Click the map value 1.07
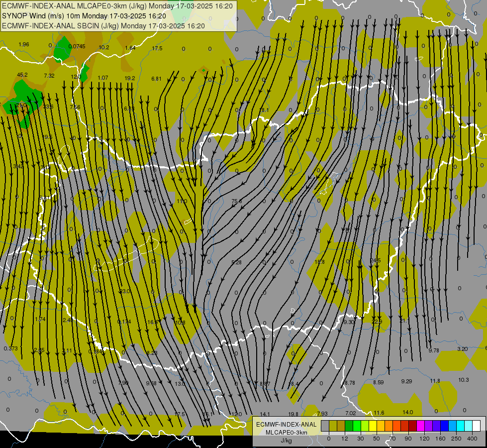Image resolution: width=487 pixels, height=448 pixels. (x=103, y=78)
